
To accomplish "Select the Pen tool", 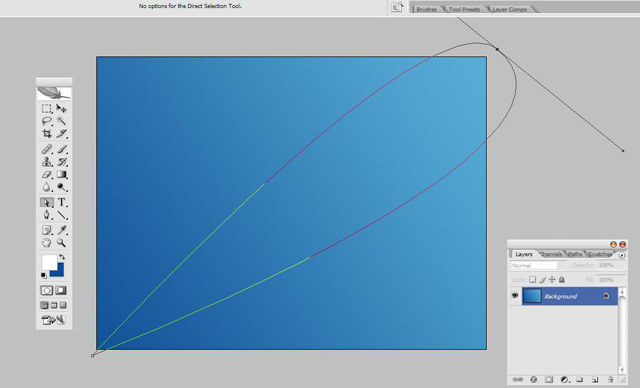I will pyautogui.click(x=47, y=215).
